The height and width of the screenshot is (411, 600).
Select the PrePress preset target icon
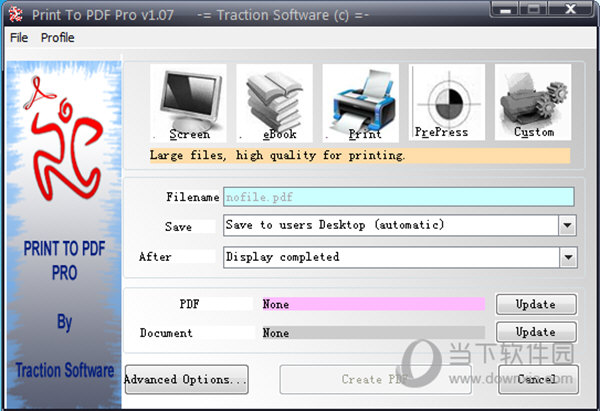click(447, 102)
